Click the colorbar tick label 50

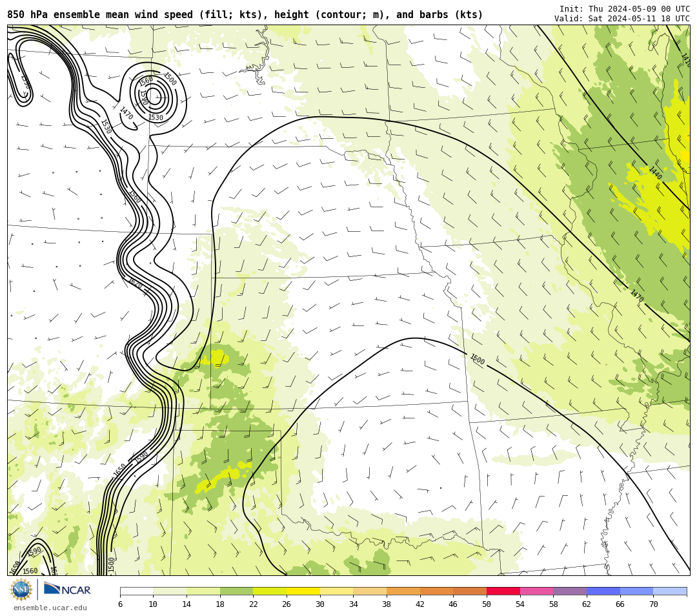pyautogui.click(x=487, y=604)
